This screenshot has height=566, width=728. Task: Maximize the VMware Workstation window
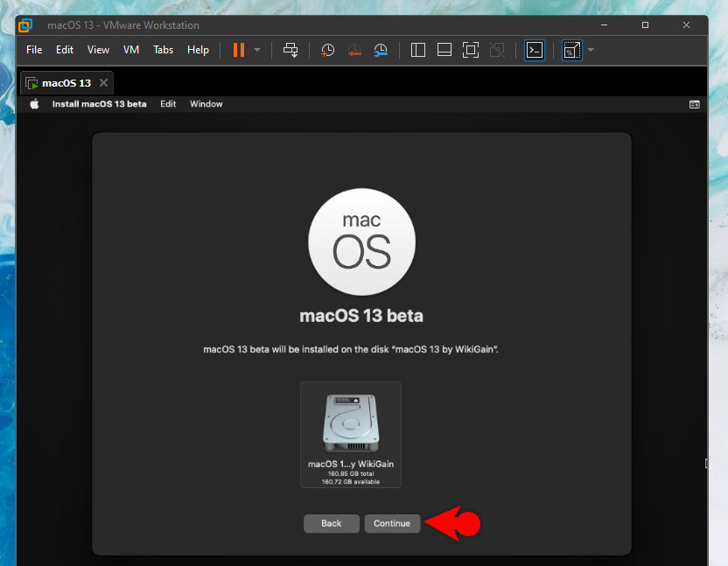645,25
